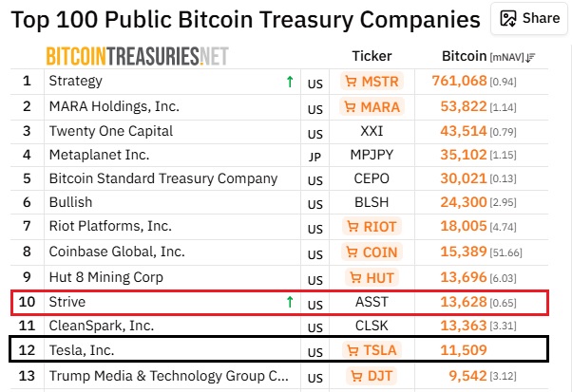Sort by the Bitcoin column header
This screenshot has height=392, width=572.
pos(465,56)
